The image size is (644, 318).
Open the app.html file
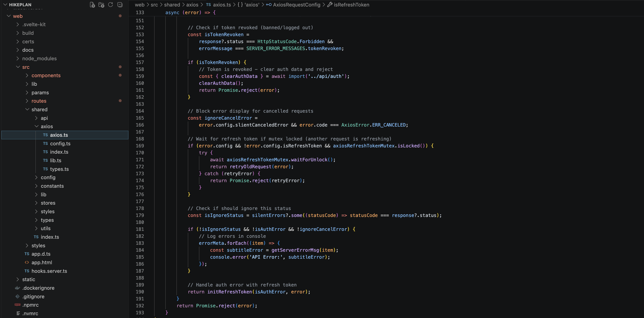point(42,262)
